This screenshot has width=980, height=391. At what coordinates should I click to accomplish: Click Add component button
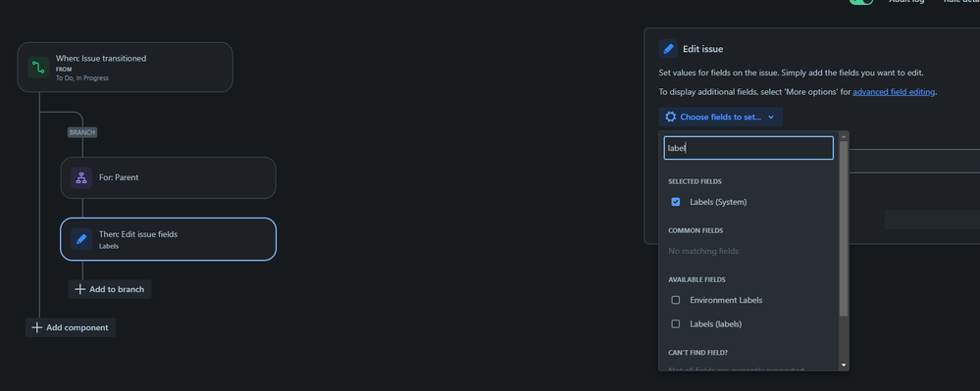(x=70, y=327)
